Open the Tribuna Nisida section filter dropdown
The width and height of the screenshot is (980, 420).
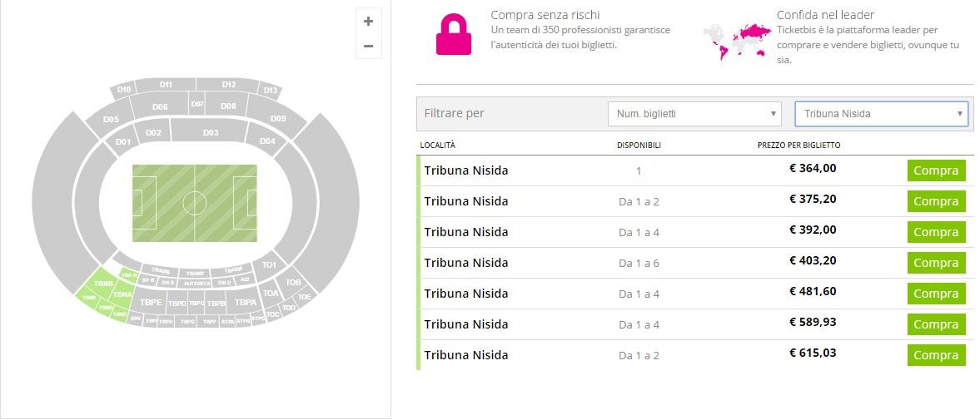pos(881,113)
